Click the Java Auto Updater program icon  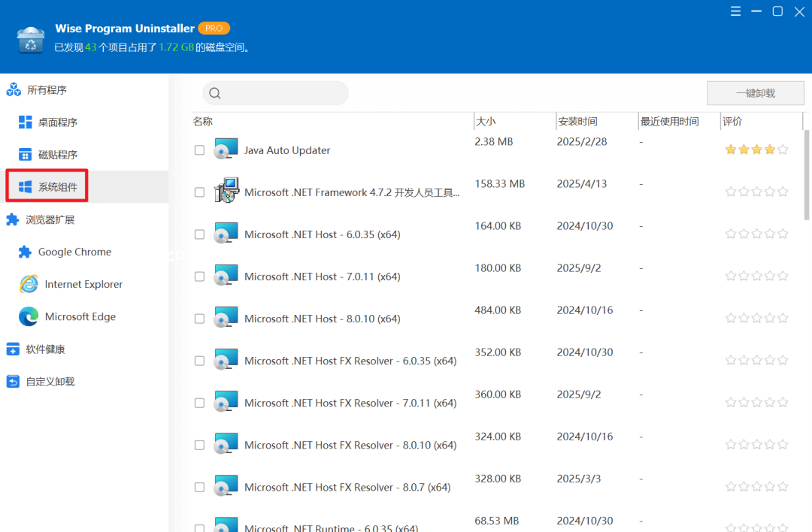[226, 150]
